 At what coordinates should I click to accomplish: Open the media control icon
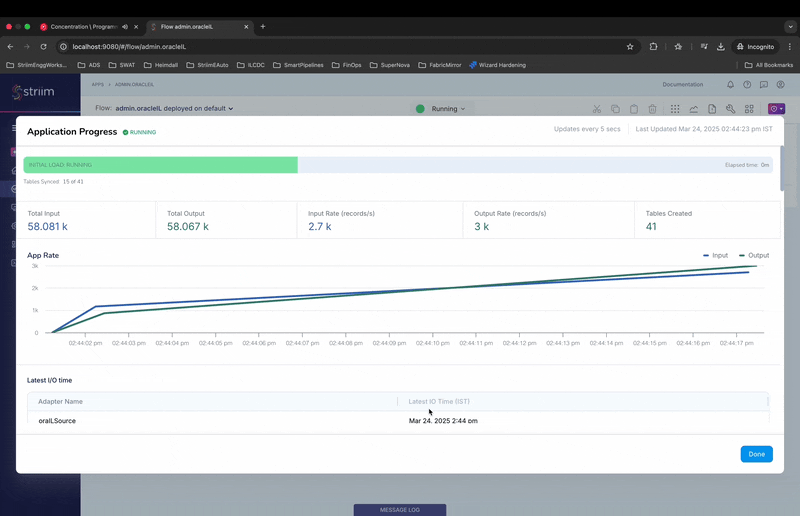coord(704,46)
